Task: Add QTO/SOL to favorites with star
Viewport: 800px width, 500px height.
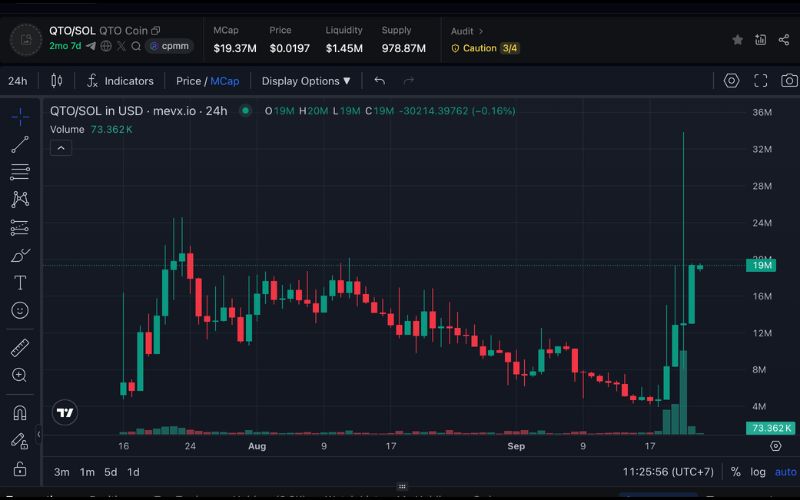Action: (x=737, y=40)
